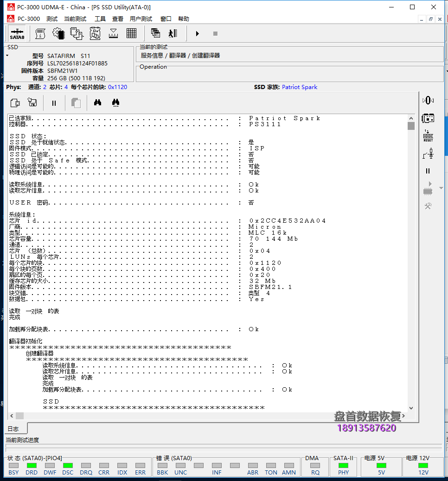Toggle the power switch circuit icon

click(428, 154)
